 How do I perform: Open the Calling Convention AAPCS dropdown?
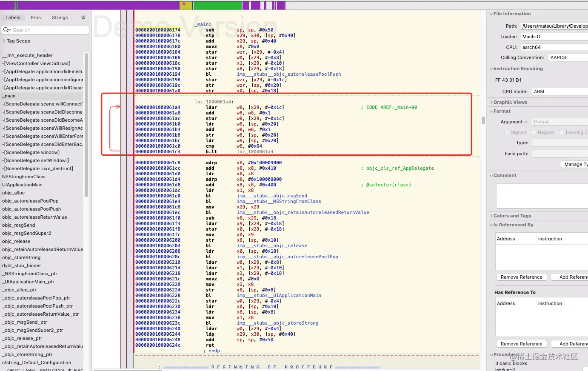(x=568, y=57)
